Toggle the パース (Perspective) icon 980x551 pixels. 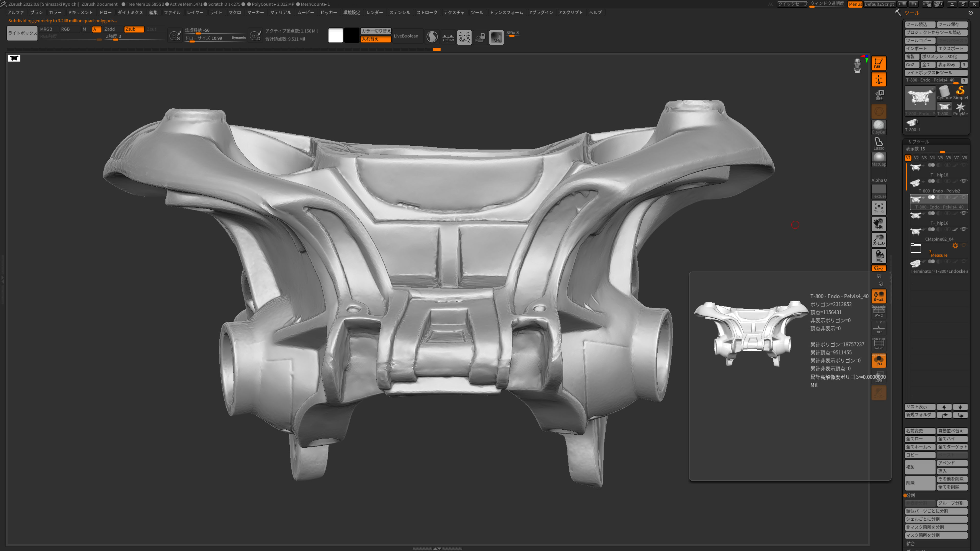878,312
